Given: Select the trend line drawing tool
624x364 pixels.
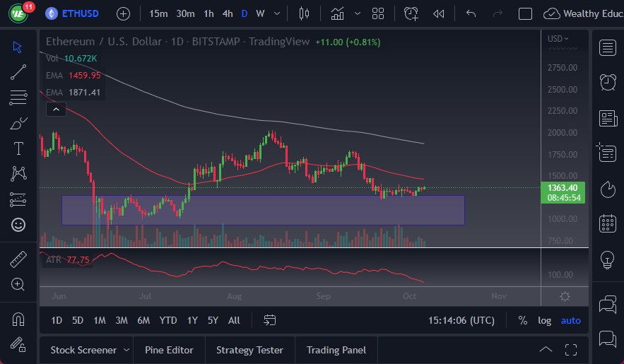Looking at the screenshot, I should pyautogui.click(x=18, y=71).
